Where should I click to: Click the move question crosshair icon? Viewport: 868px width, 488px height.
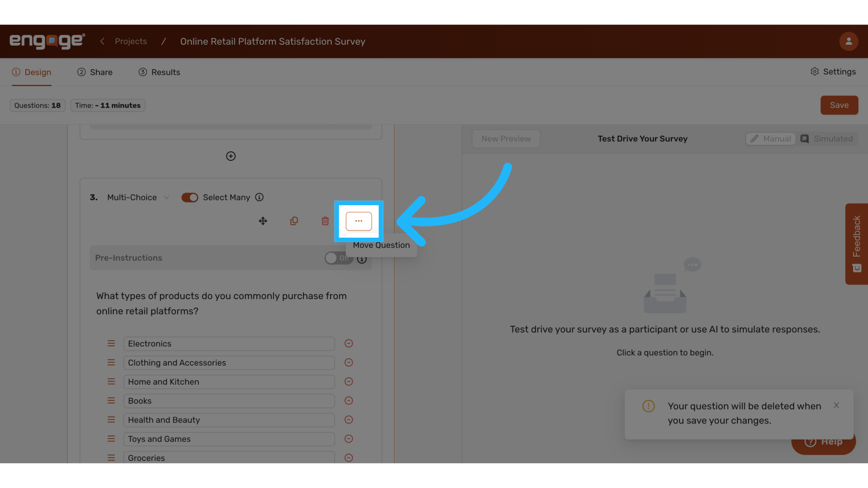(x=263, y=221)
